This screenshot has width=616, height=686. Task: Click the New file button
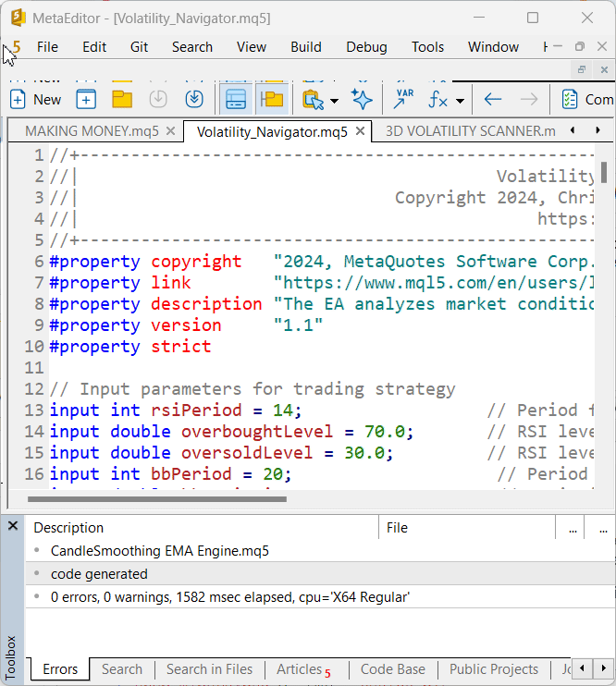pyautogui.click(x=35, y=100)
